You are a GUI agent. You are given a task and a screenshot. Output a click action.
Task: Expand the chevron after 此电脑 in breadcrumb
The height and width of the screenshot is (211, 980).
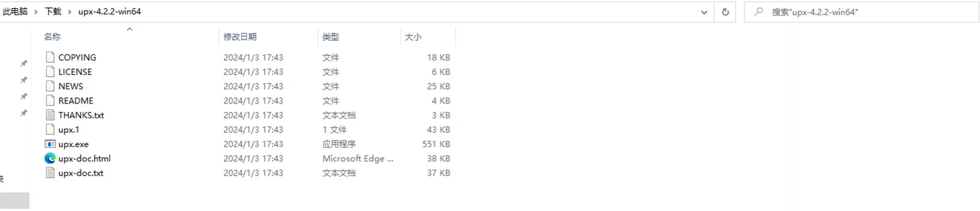click(36, 12)
